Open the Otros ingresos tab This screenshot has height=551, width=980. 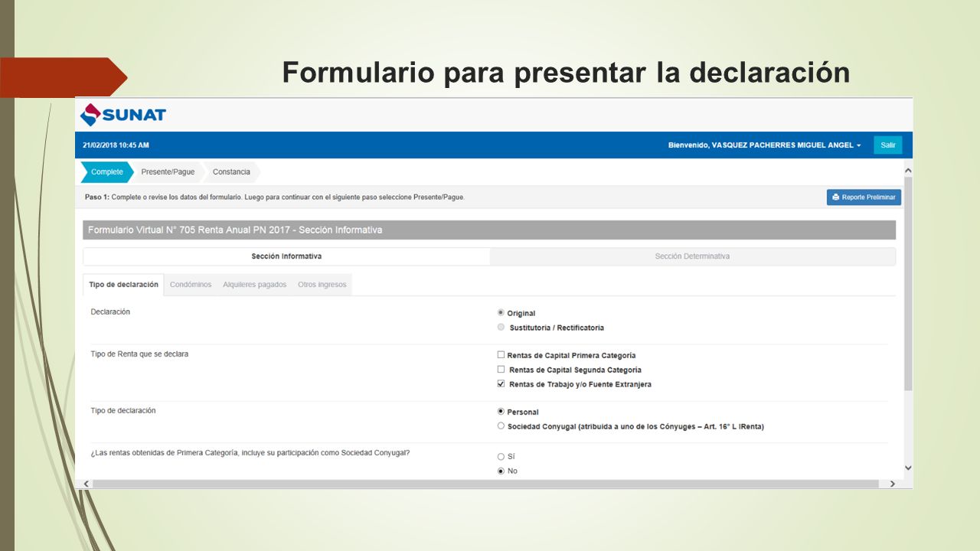pyautogui.click(x=322, y=285)
